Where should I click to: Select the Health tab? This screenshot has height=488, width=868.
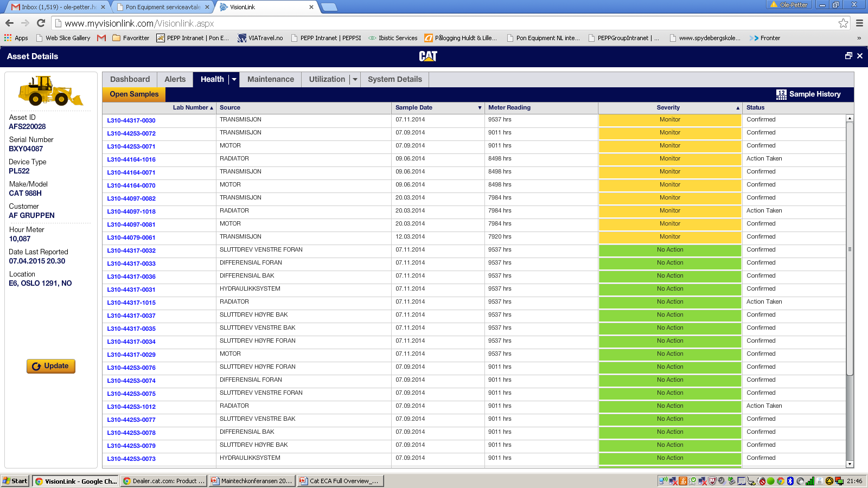pyautogui.click(x=212, y=79)
